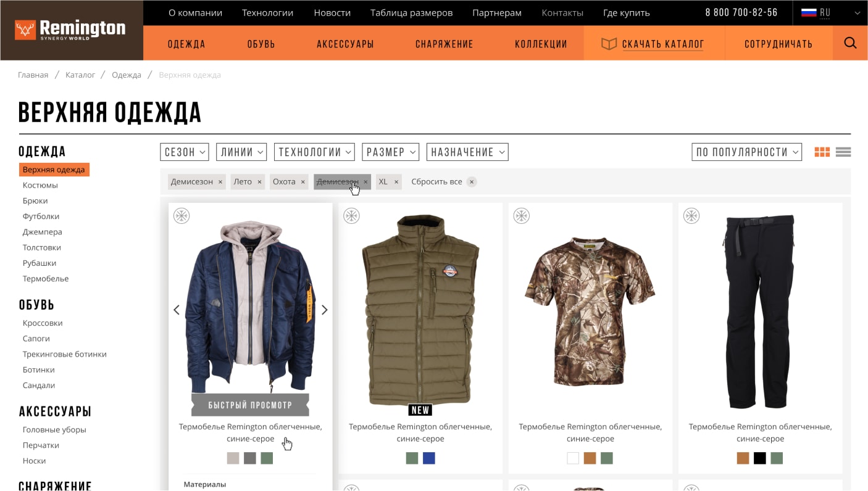Show previous image of blue jacket
The width and height of the screenshot is (868, 491).
(x=177, y=310)
